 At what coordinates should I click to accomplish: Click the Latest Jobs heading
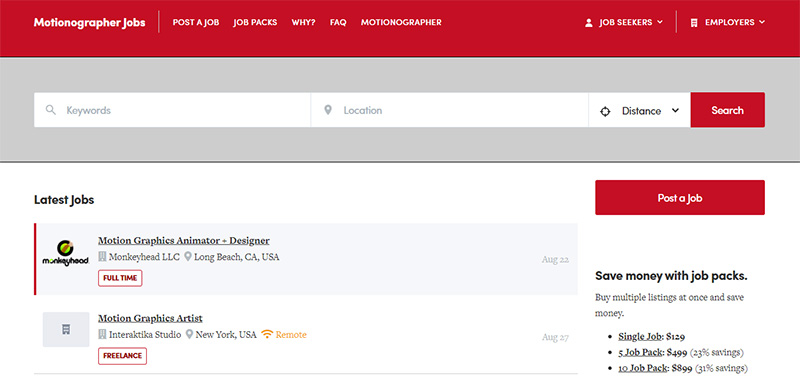(x=64, y=199)
